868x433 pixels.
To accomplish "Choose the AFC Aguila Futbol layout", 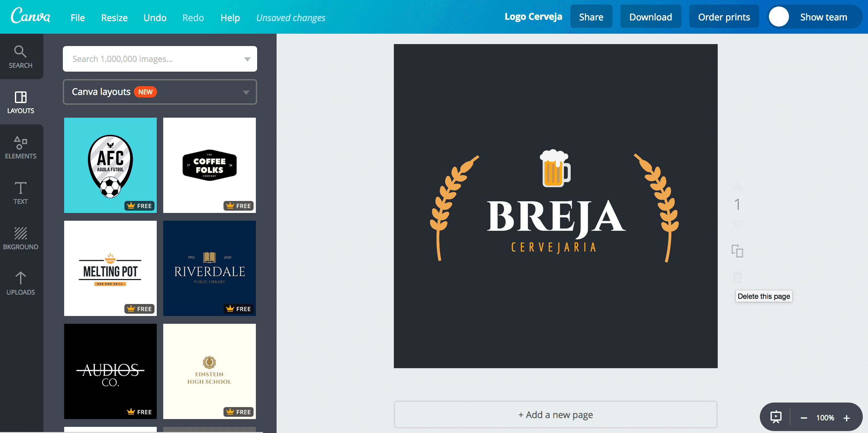I will (x=110, y=165).
